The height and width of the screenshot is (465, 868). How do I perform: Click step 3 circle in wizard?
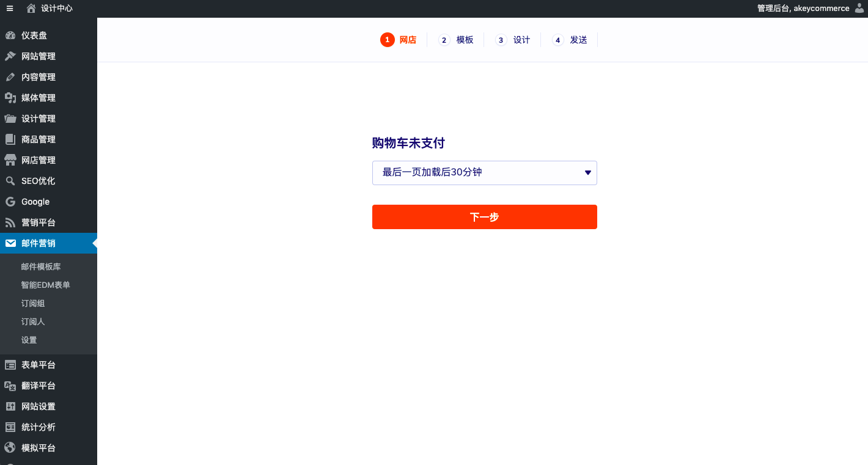point(501,40)
